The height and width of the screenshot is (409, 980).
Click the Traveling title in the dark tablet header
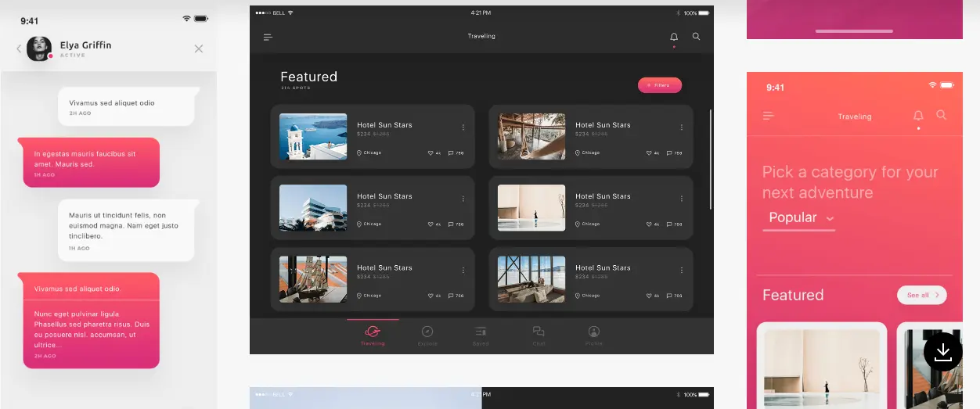click(x=481, y=37)
